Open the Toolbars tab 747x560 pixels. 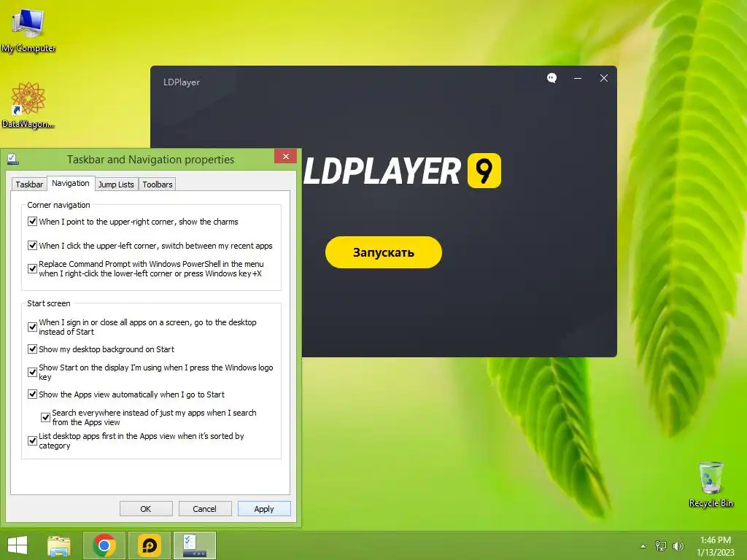coord(158,184)
